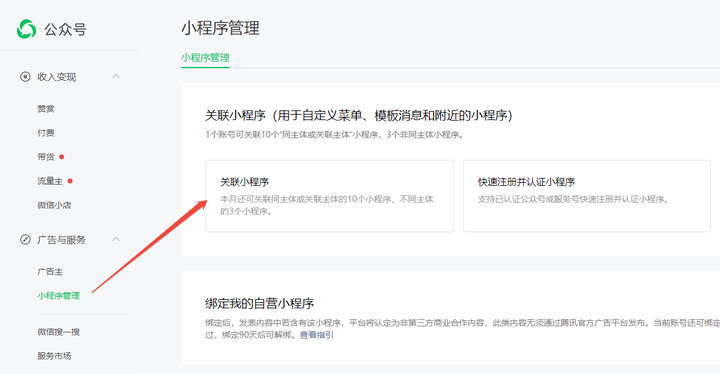
Task: Click the green 公众号 logo icon
Action: coord(26,29)
